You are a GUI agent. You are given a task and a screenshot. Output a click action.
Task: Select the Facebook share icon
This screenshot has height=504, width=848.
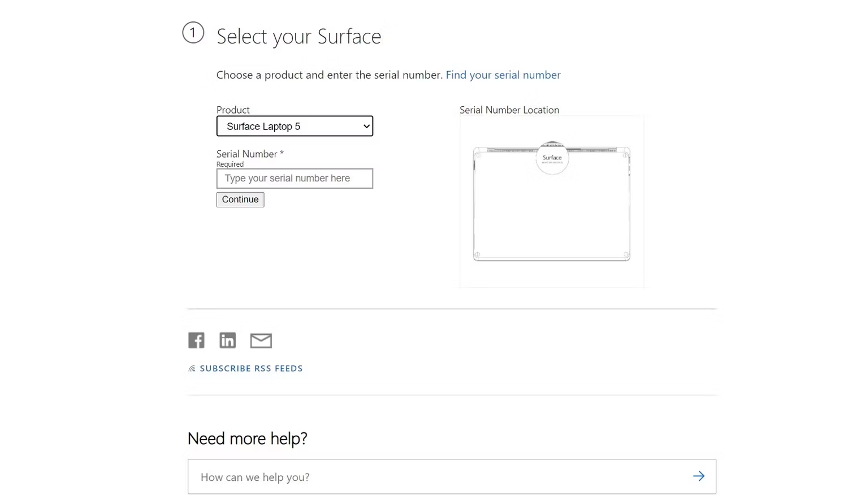(196, 340)
